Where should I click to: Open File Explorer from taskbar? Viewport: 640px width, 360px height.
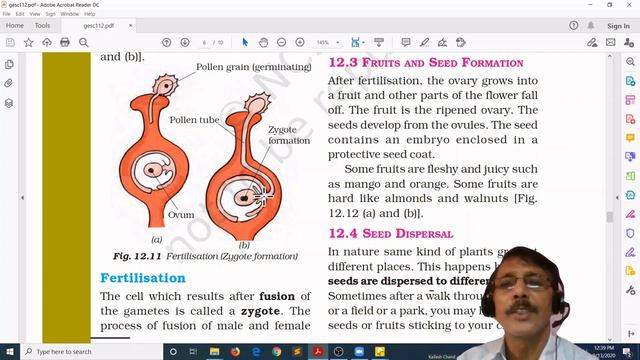click(x=215, y=351)
